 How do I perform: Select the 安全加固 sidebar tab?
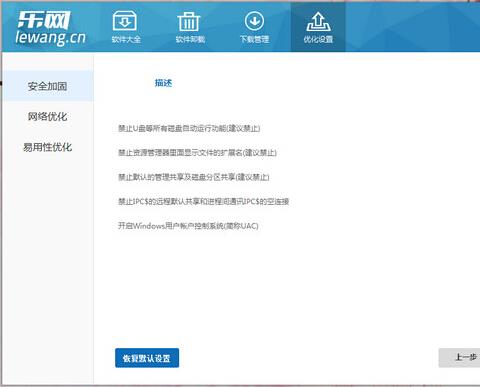point(48,86)
